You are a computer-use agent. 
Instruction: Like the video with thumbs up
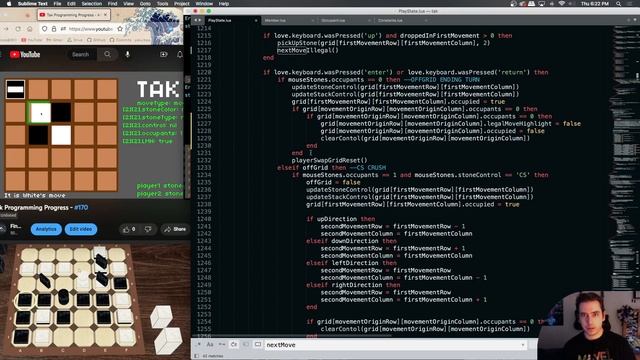coord(129,229)
